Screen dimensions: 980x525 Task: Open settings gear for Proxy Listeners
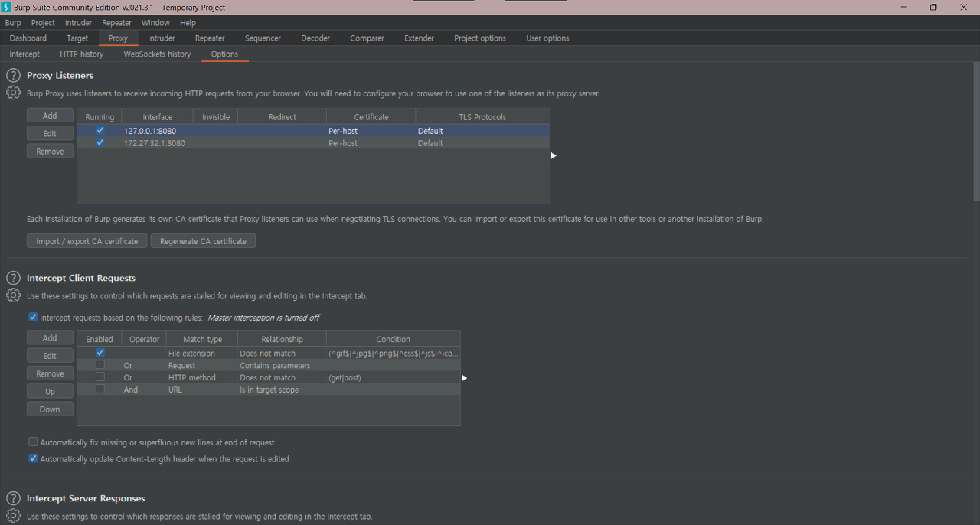[13, 93]
